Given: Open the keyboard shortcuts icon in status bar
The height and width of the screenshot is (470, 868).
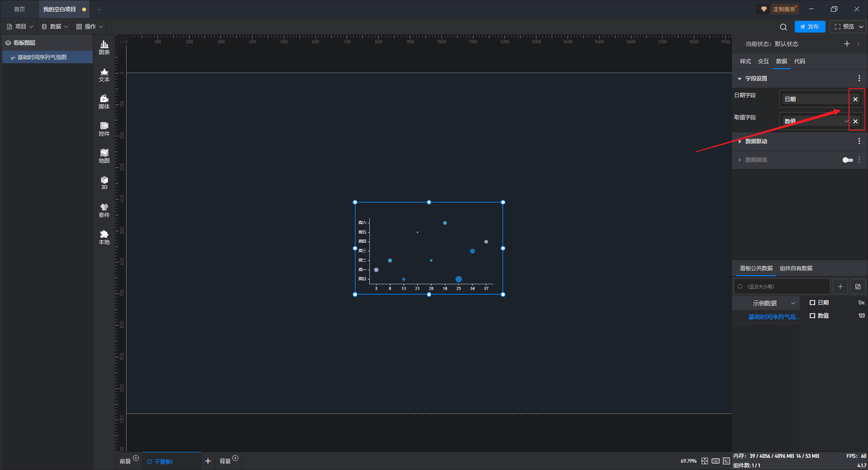Looking at the screenshot, I should [x=715, y=461].
